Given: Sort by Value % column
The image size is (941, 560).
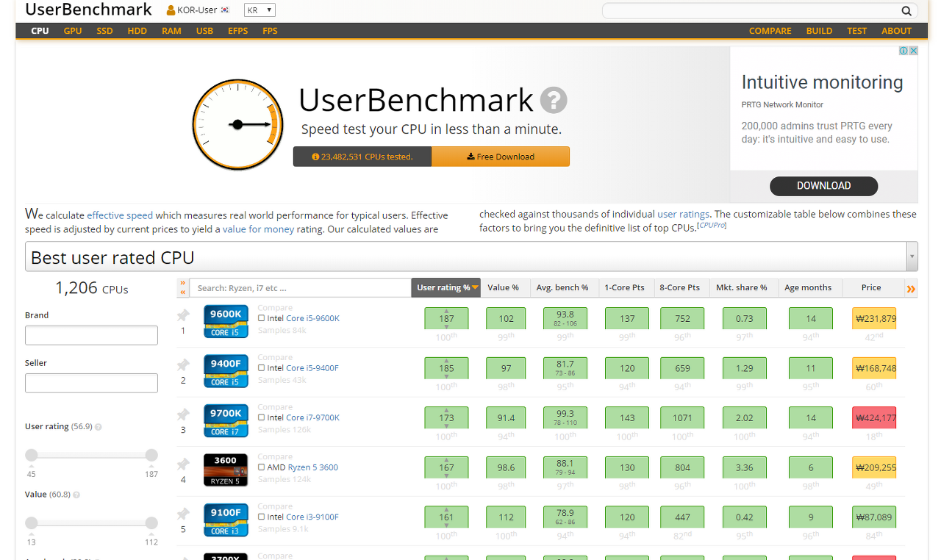Looking at the screenshot, I should [504, 287].
